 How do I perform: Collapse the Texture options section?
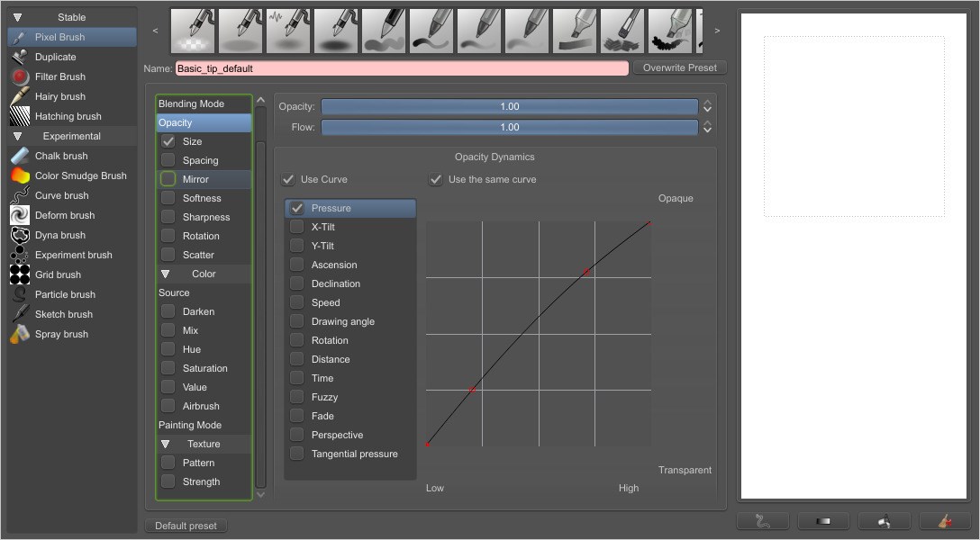click(166, 444)
